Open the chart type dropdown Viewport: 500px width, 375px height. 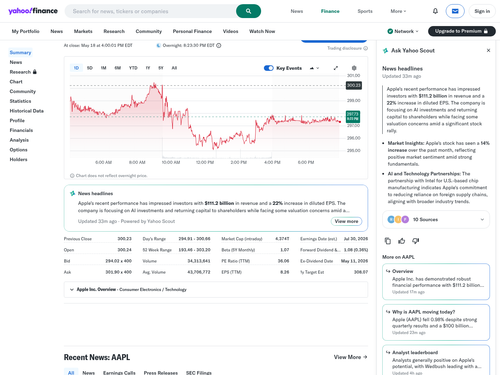[x=314, y=68]
